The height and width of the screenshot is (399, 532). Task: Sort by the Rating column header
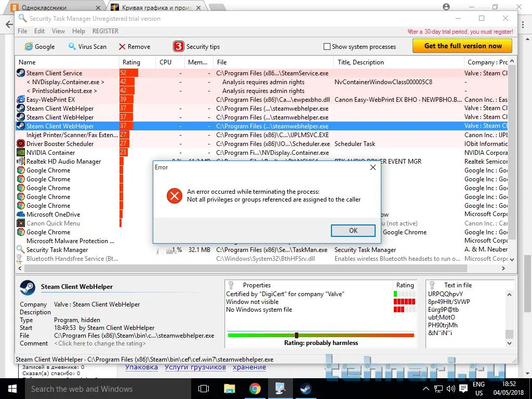[x=137, y=62]
